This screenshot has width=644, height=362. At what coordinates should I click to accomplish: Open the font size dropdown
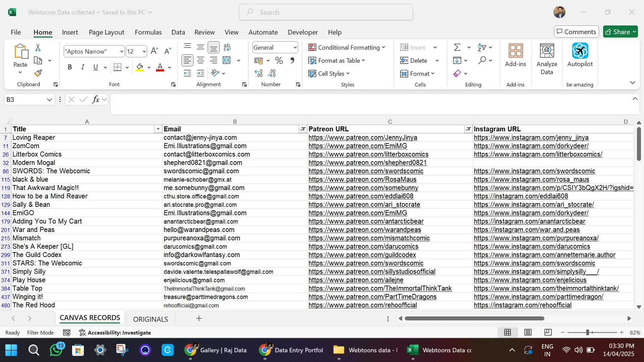coord(144,51)
